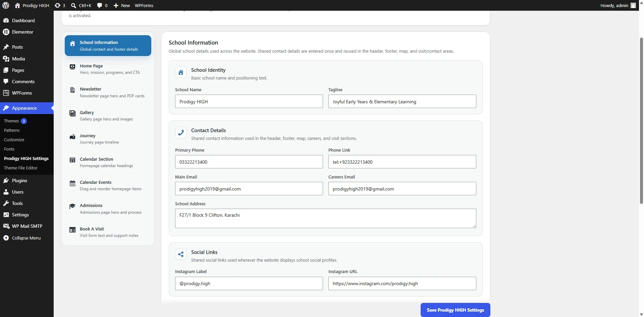Edit the Main Email field
Viewport: 644px width, 317px height.
click(x=249, y=189)
